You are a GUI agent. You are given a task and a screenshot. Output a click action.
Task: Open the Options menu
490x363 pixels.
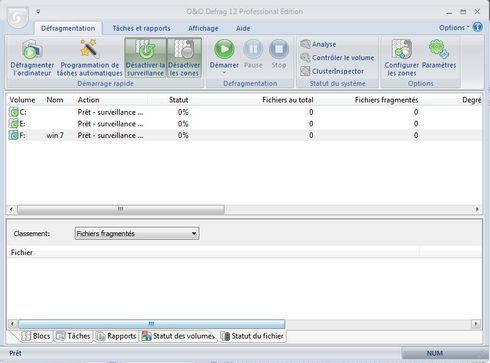tap(454, 28)
